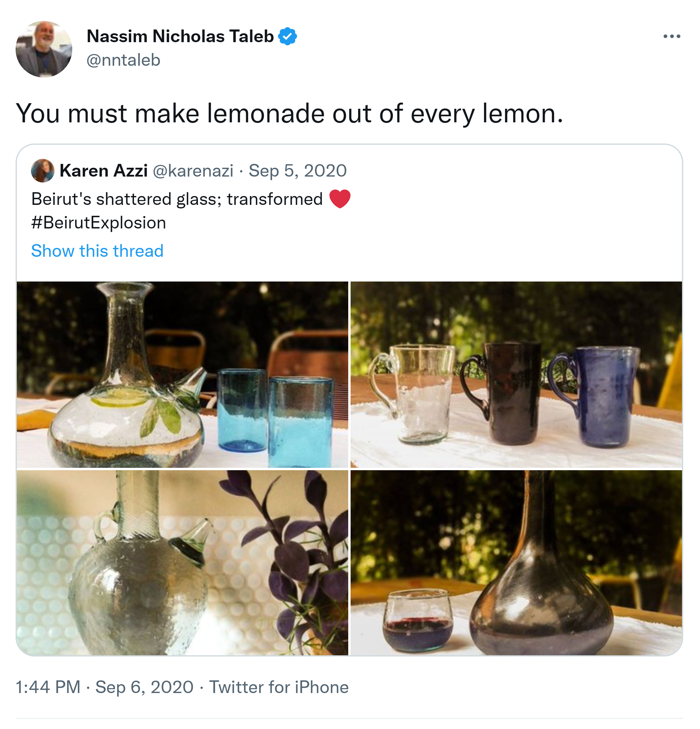Open the three-dot more options menu
The image size is (700, 729).
click(671, 37)
